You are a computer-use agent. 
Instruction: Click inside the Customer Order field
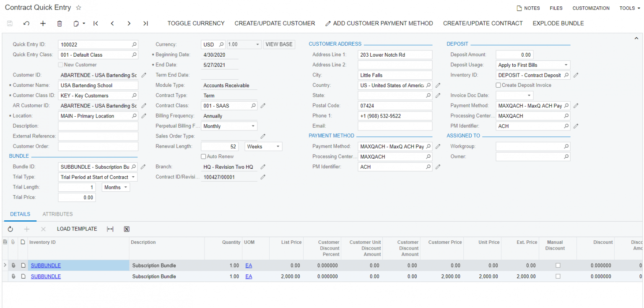tap(98, 146)
